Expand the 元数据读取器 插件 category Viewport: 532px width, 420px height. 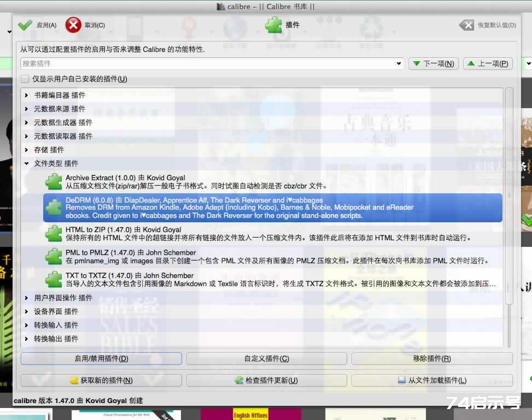(x=26, y=136)
